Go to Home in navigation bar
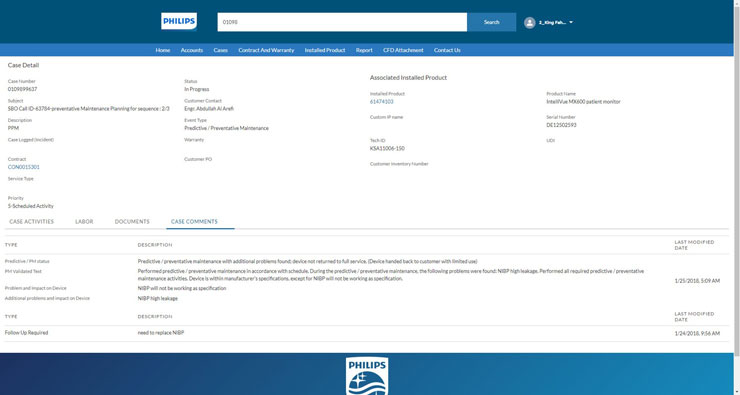Image resolution: width=740 pixels, height=395 pixels. pos(163,50)
